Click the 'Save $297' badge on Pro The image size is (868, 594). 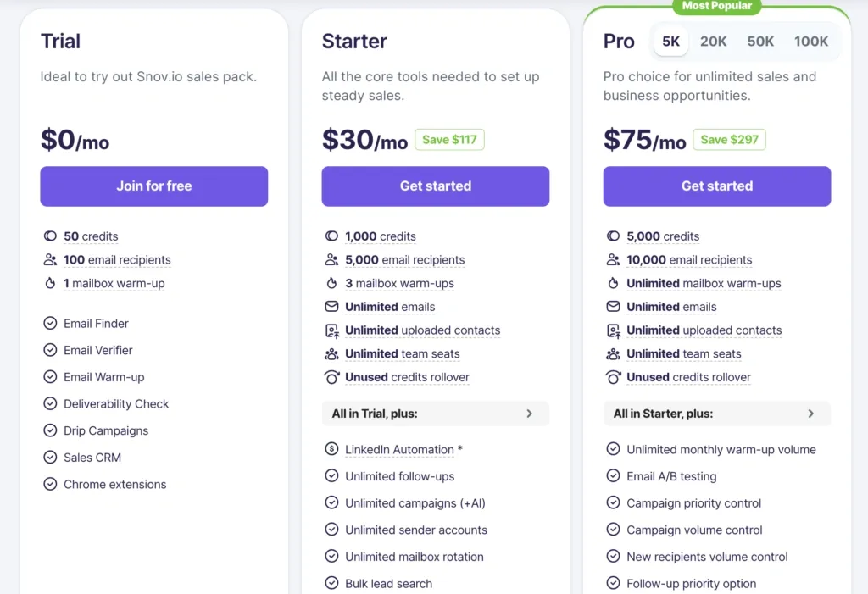pyautogui.click(x=729, y=140)
